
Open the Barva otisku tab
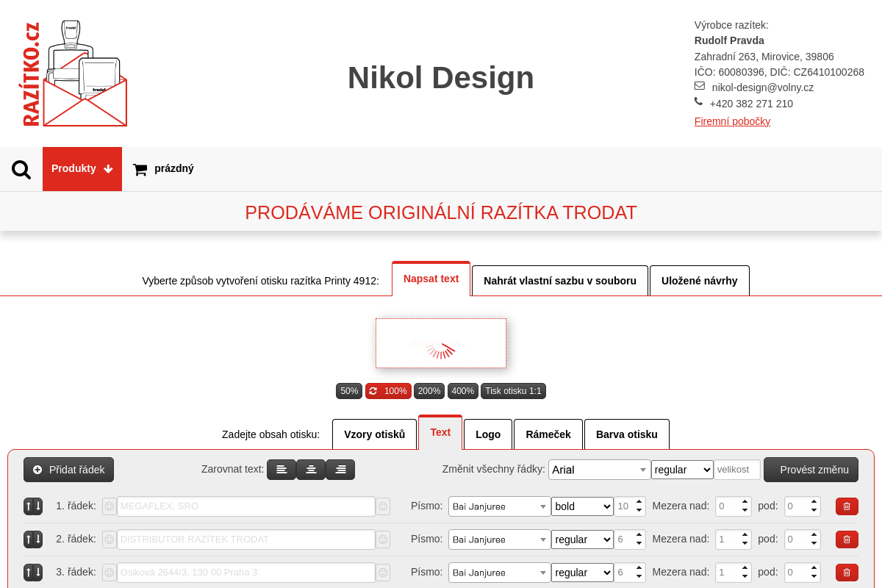pos(627,434)
